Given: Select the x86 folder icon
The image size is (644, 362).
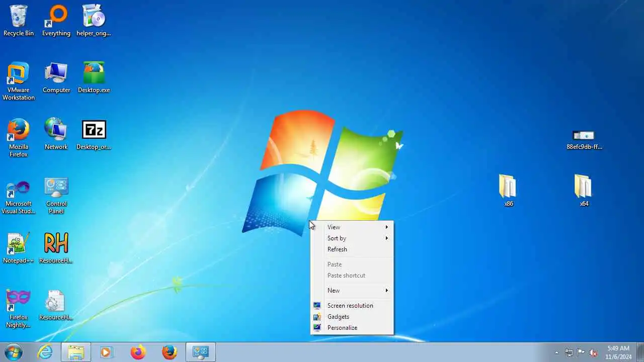Looking at the screenshot, I should [x=509, y=191].
